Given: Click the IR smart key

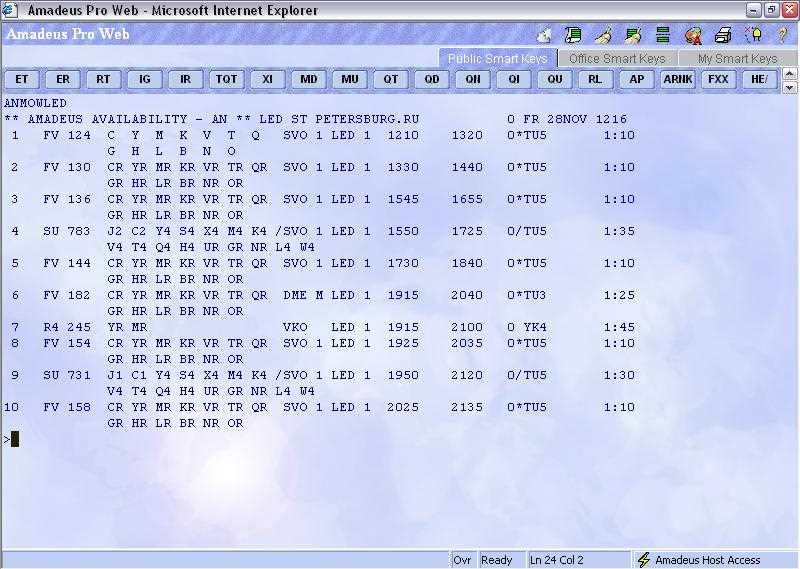Looking at the screenshot, I should coord(186,79).
